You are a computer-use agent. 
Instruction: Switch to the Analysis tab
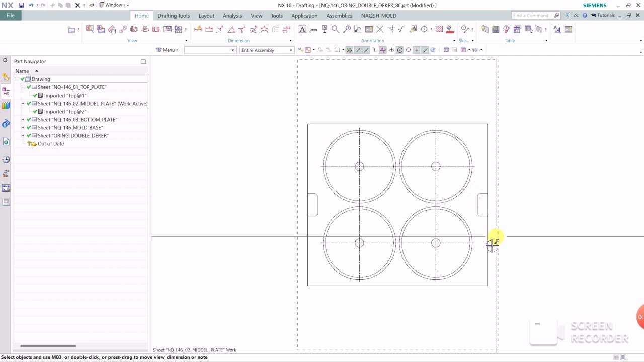click(x=232, y=16)
